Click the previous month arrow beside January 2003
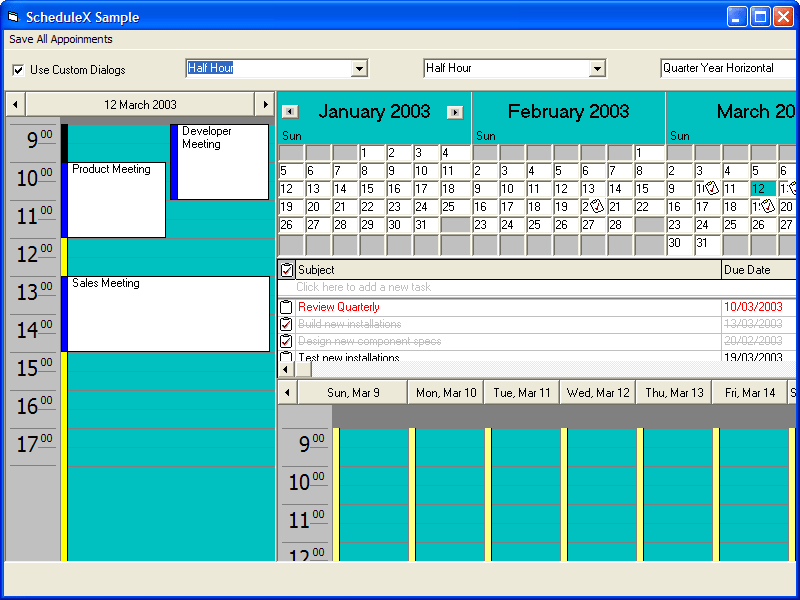Viewport: 800px width, 600px height. click(x=290, y=111)
